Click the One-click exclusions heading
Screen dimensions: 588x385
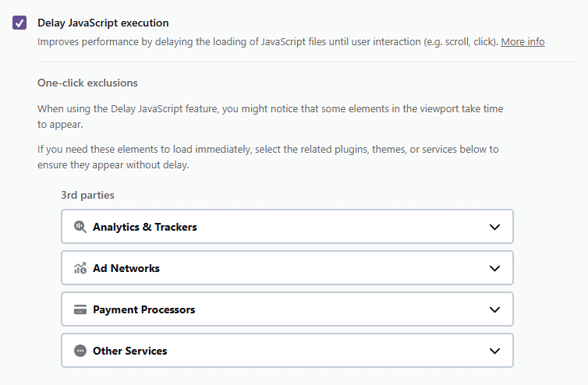[87, 83]
